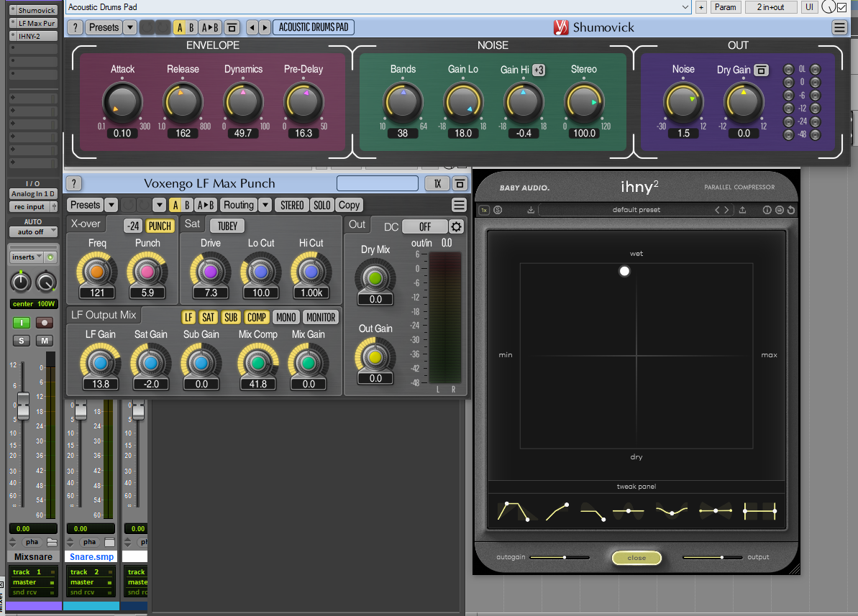858x616 pixels.
Task: Select last tweak panel curve shape
Action: coord(759,511)
